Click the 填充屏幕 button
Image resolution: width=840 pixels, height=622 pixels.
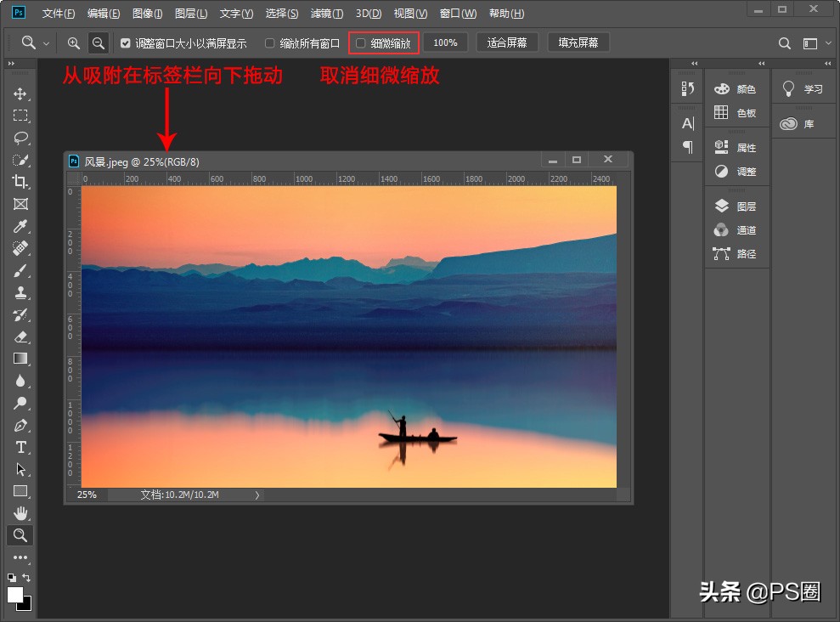click(578, 42)
